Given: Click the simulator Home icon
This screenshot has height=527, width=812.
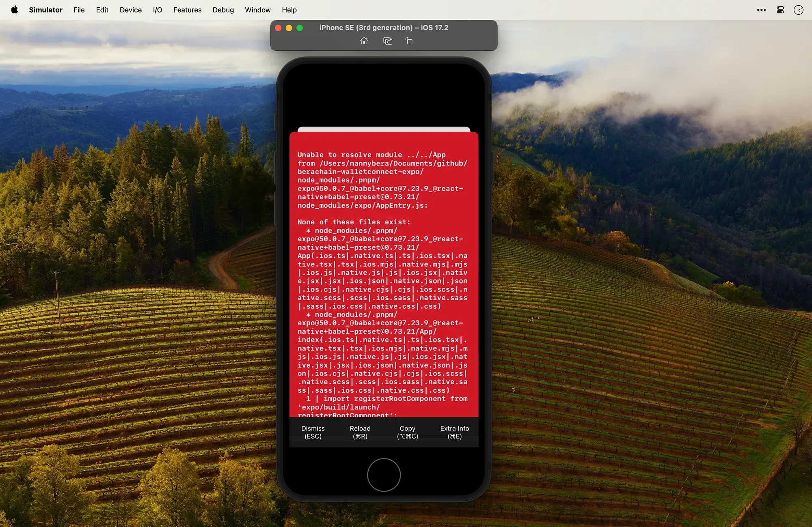Looking at the screenshot, I should click(x=364, y=41).
